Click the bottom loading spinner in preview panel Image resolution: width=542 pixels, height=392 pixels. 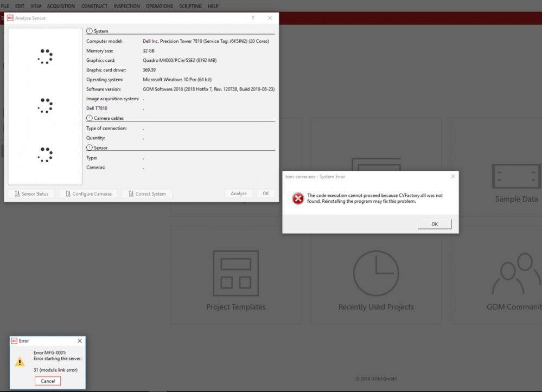pyautogui.click(x=45, y=155)
